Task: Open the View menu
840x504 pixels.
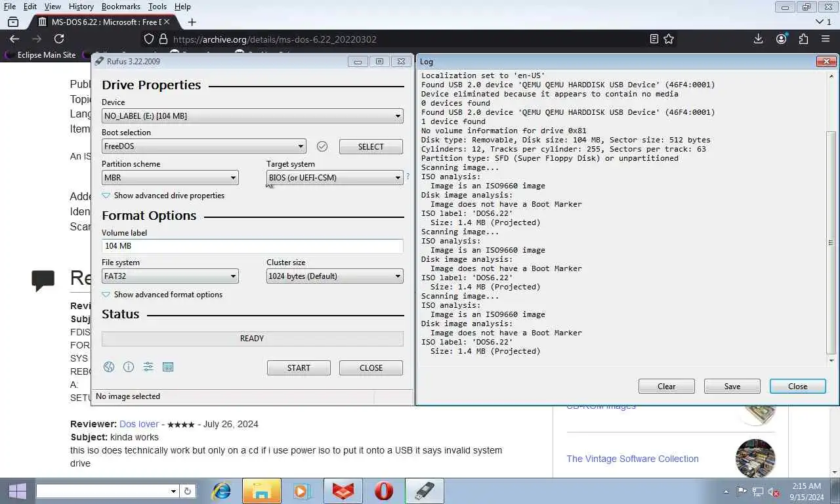Action: 52,7
